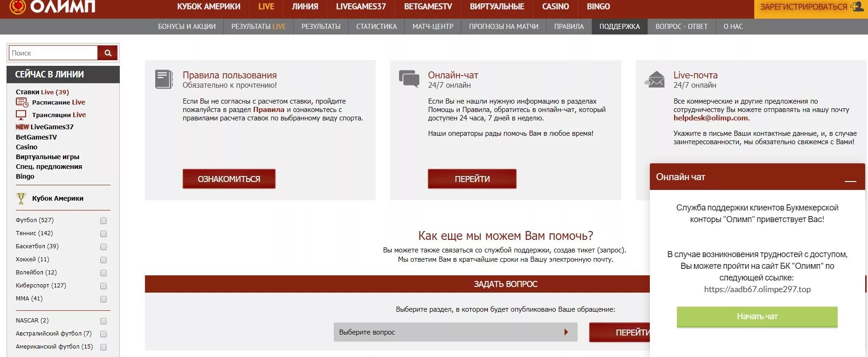Open the ПРАВИЛА submenu item

[569, 27]
